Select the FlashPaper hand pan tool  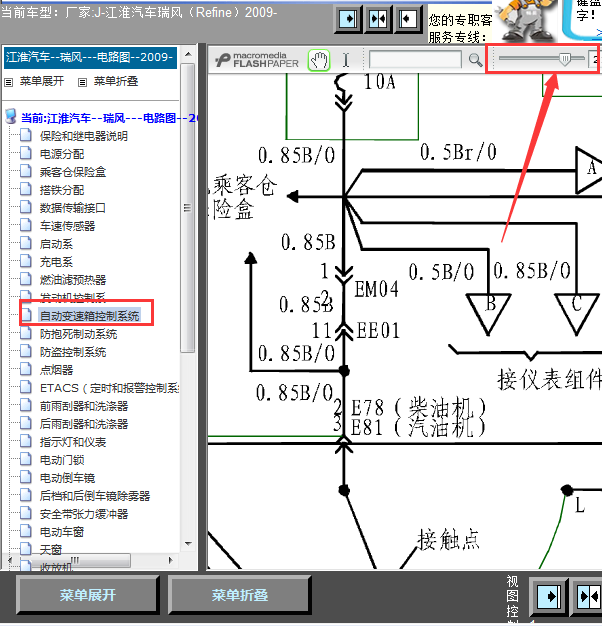point(319,61)
